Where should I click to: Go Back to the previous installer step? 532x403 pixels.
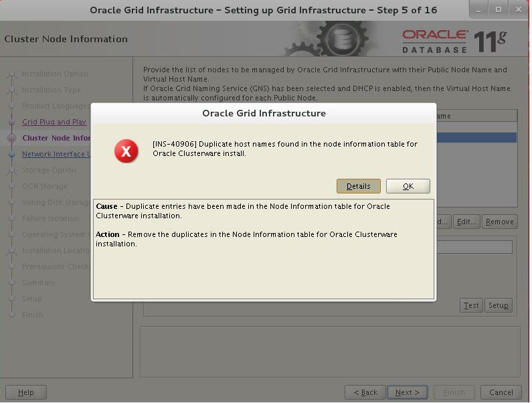click(367, 394)
